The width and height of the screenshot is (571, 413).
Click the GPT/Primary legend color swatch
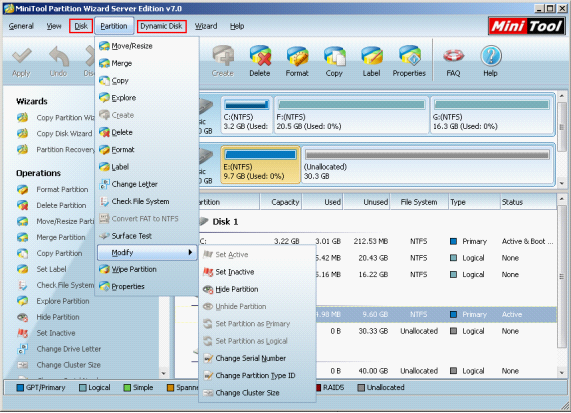tap(20, 388)
